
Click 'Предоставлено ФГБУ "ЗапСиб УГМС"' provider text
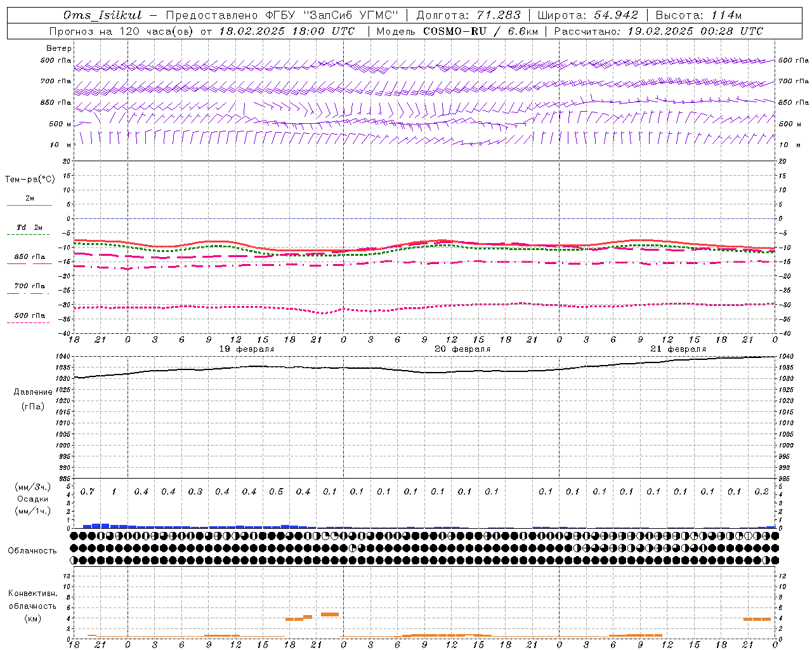(282, 15)
